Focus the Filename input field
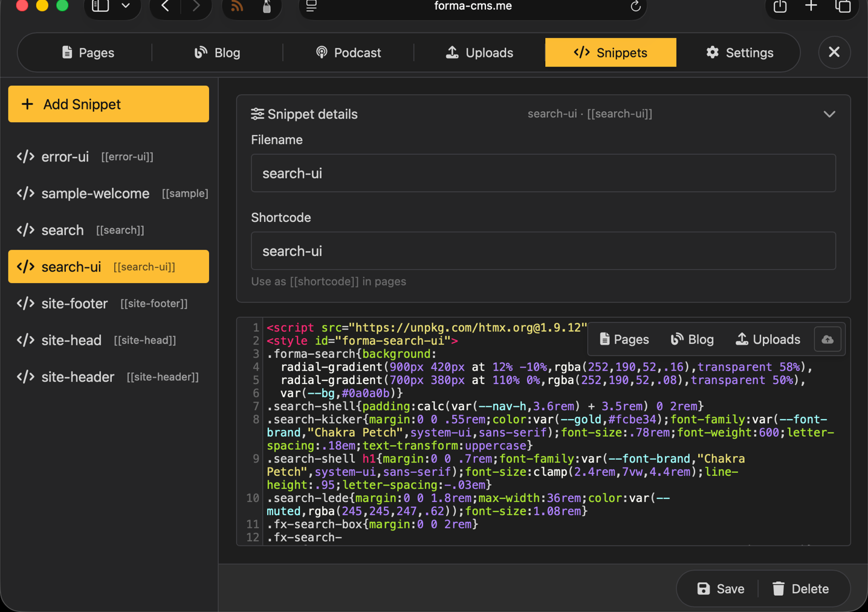868x612 pixels. [543, 173]
